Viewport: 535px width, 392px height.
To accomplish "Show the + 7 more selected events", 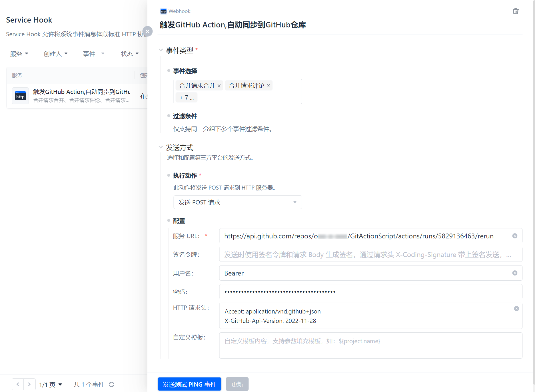I will tap(187, 98).
